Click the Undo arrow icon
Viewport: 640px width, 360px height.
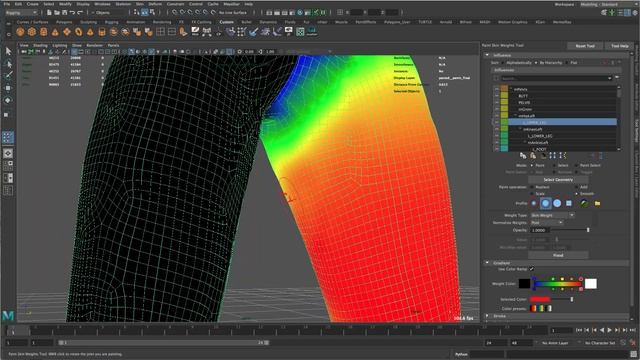(x=72, y=13)
